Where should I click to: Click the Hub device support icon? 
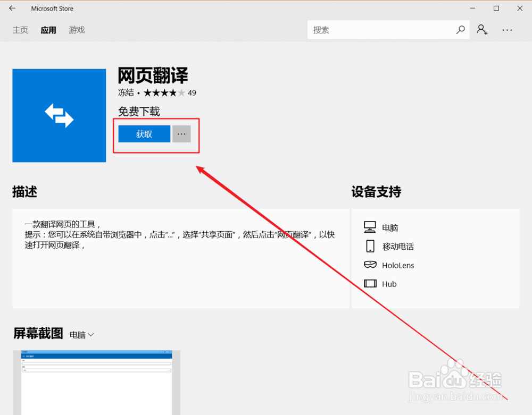coord(370,284)
